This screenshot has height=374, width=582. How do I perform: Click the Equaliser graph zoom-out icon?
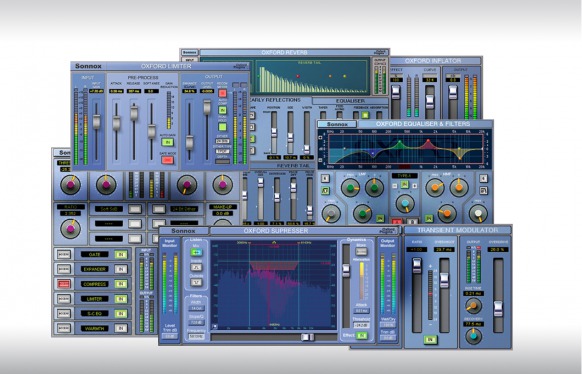tap(321, 160)
